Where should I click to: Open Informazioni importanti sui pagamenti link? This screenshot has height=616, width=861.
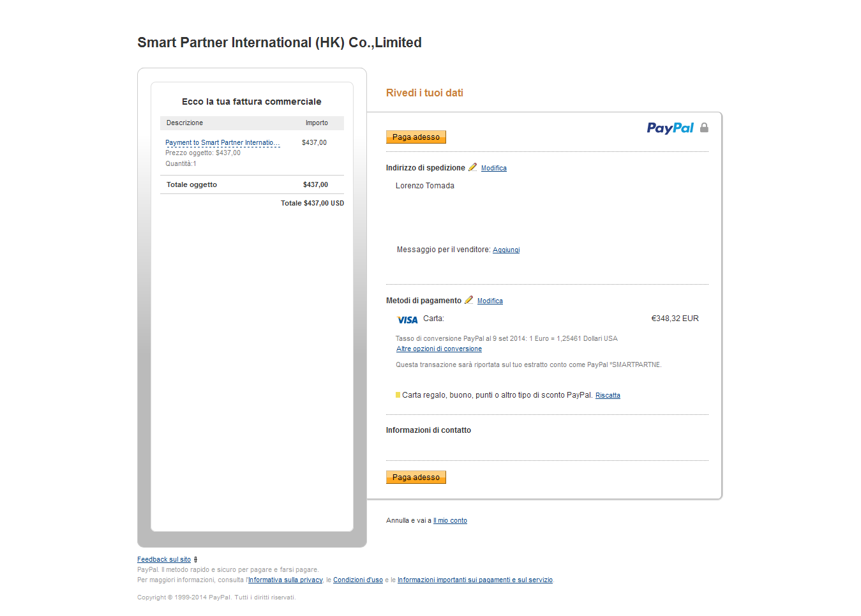pos(475,580)
